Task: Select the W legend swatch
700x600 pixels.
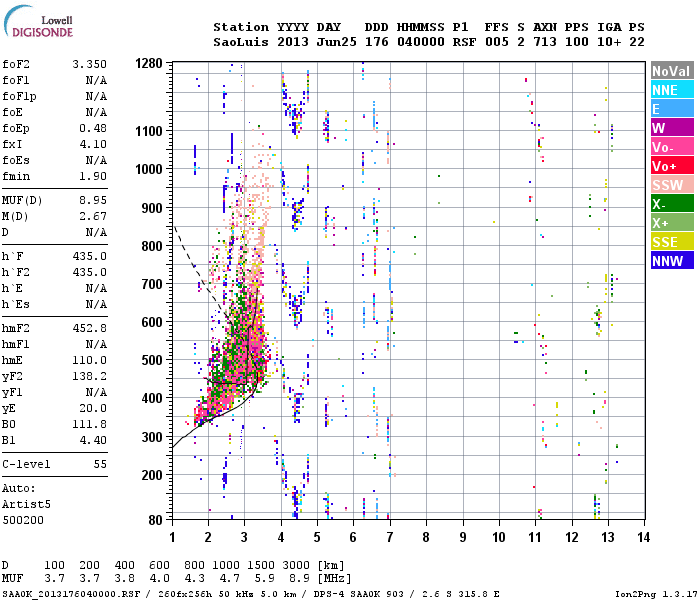Action: click(672, 128)
